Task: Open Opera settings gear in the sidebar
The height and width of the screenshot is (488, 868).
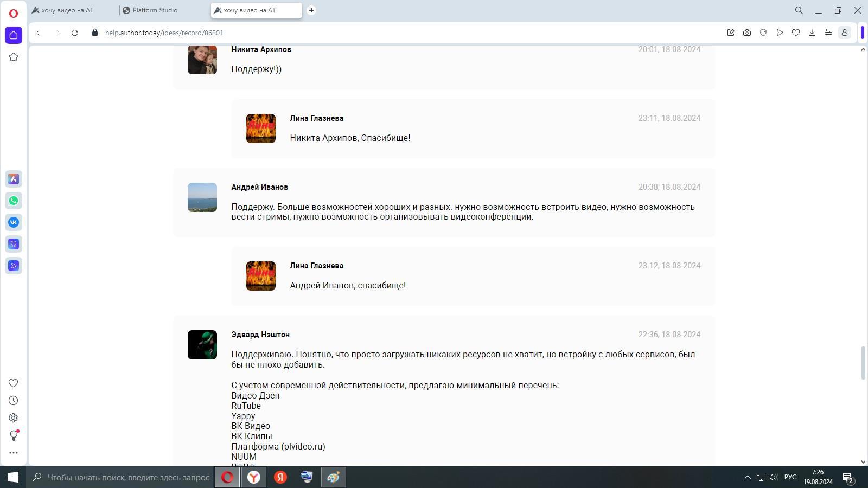Action: pyautogui.click(x=14, y=418)
